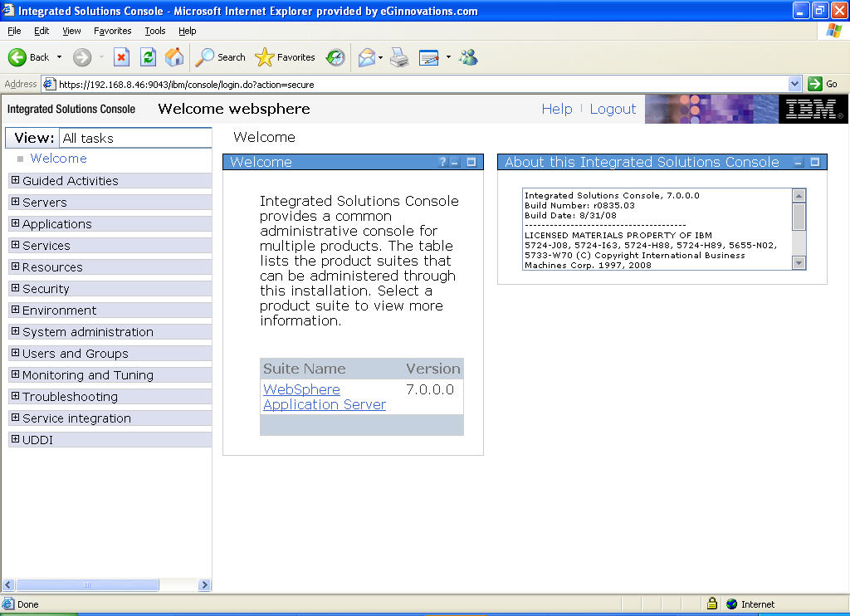Open the File menu
The image size is (850, 616).
15,31
